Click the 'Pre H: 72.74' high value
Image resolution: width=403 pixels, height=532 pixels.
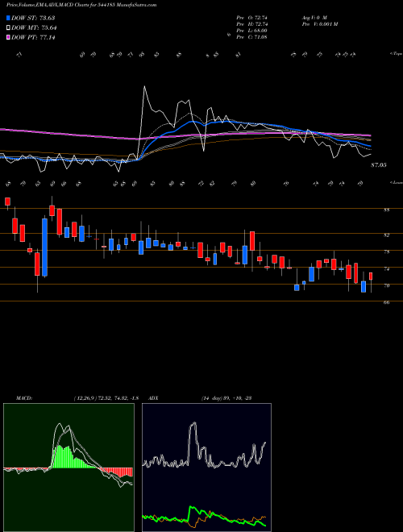pyautogui.click(x=252, y=24)
